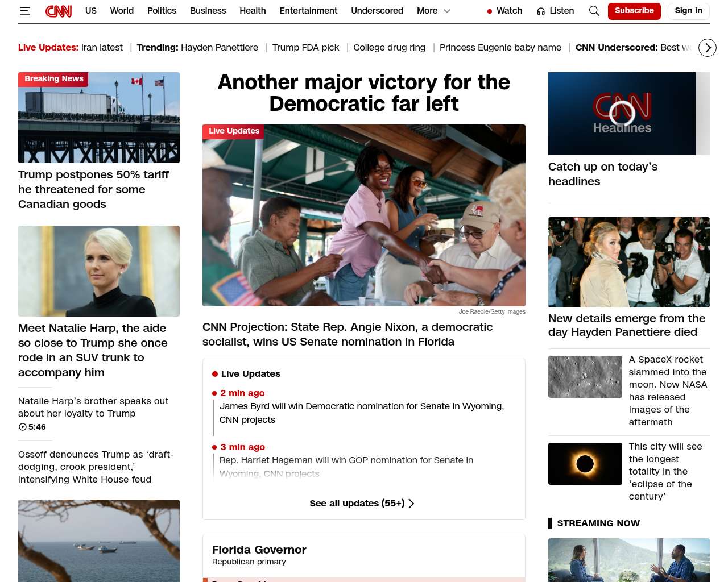The image size is (728, 582).
Task: Click the Florida Governor heading
Action: pos(259,550)
